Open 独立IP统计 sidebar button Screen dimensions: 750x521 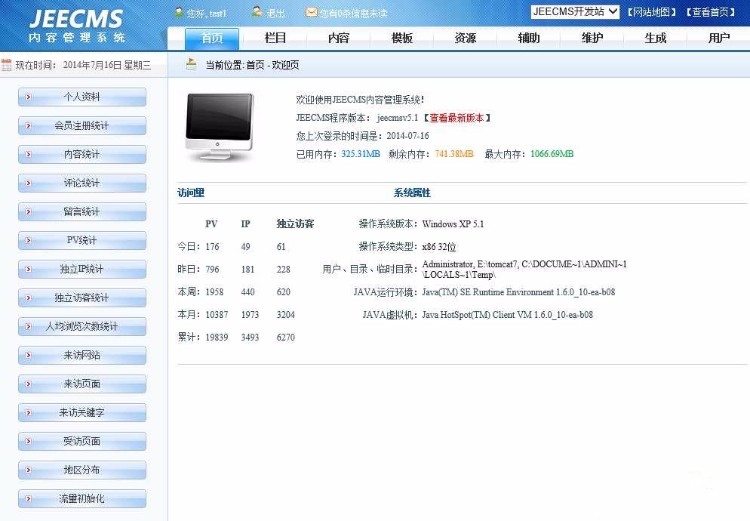tap(82, 269)
